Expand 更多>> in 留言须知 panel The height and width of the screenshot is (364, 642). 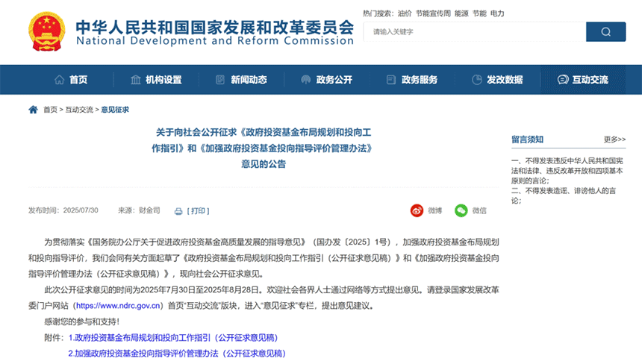[x=614, y=139]
